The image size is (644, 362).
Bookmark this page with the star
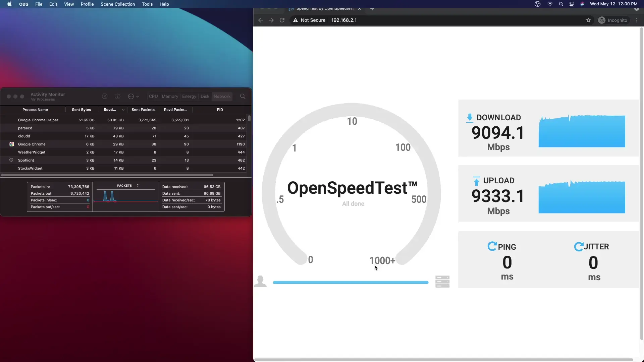coord(588,20)
